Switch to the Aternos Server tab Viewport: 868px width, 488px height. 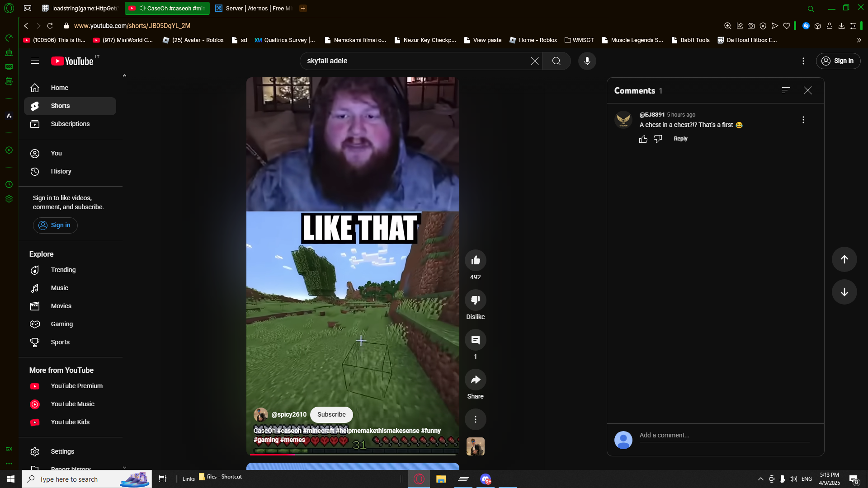[253, 8]
